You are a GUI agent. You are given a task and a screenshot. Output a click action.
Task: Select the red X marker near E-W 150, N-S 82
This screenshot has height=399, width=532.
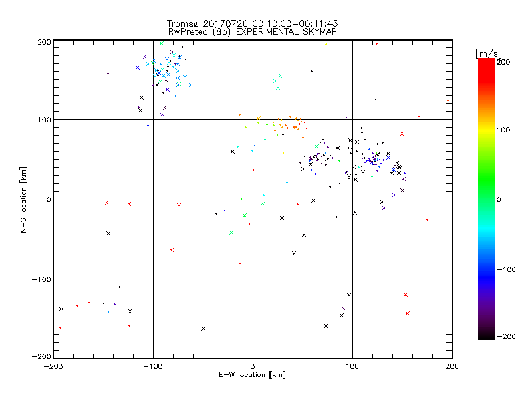402,134
